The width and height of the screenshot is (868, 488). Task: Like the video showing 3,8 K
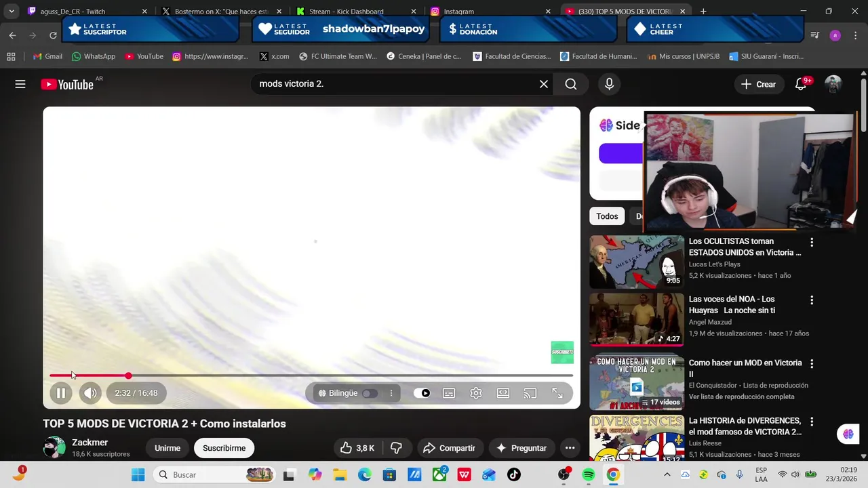tap(357, 448)
